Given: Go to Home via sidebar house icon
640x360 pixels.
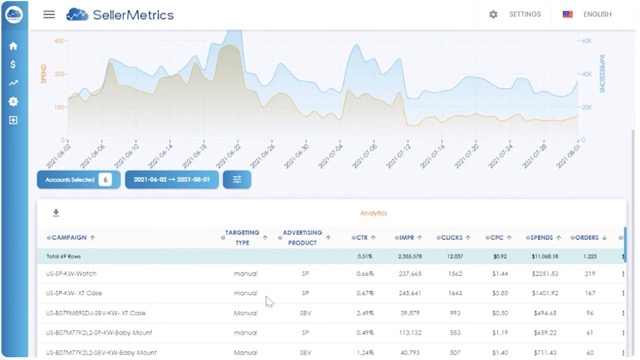Looking at the screenshot, I should pos(13,46).
